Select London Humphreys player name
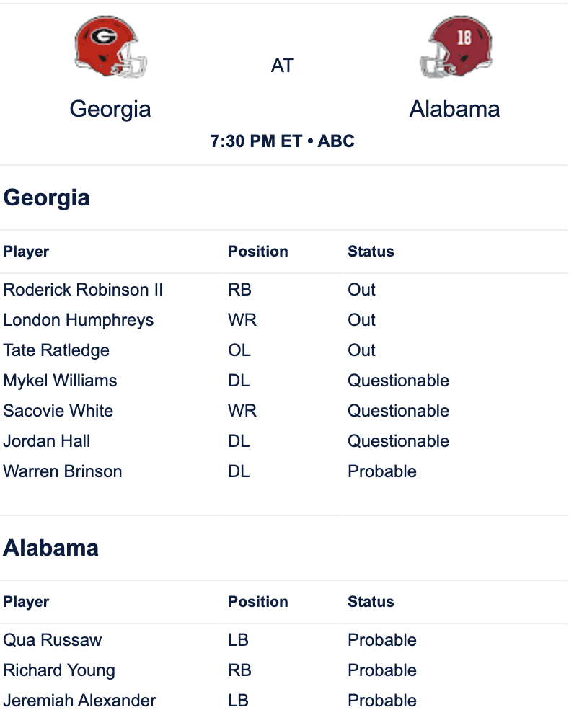 coord(78,320)
